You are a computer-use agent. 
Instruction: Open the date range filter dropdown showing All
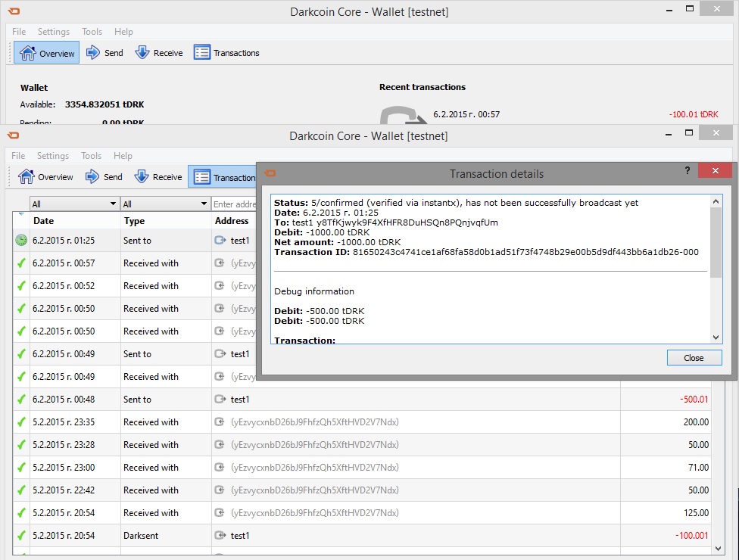pos(74,204)
